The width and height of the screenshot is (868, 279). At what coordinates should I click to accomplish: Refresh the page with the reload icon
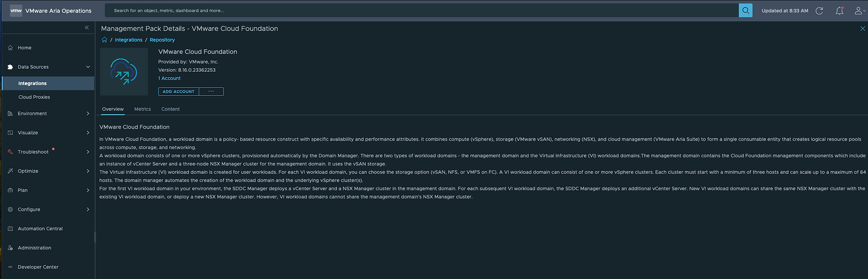819,11
